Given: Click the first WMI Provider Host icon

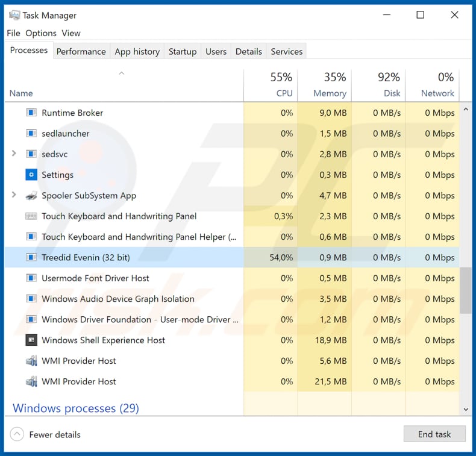Looking at the screenshot, I should tap(31, 361).
